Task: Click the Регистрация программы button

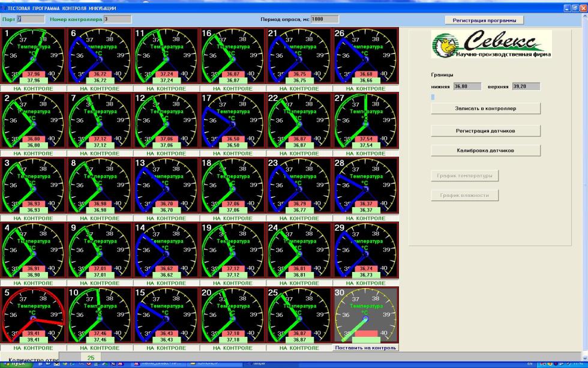Action: pyautogui.click(x=484, y=20)
